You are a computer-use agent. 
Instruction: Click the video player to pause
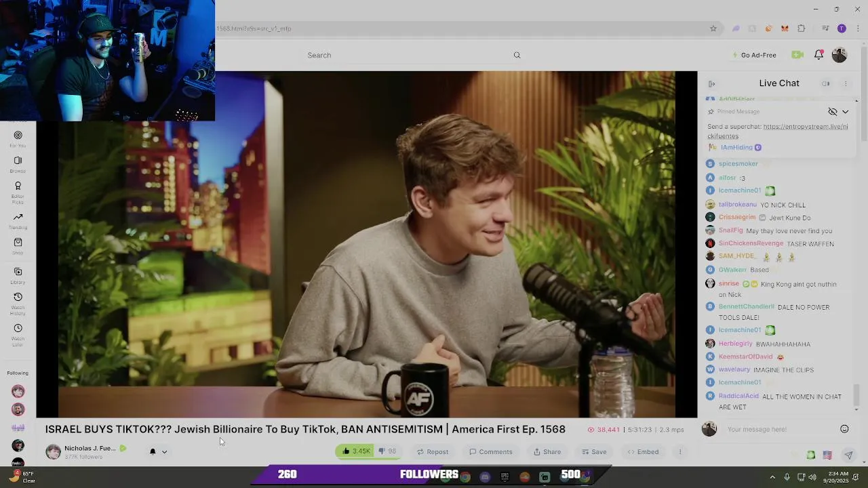pos(366,244)
